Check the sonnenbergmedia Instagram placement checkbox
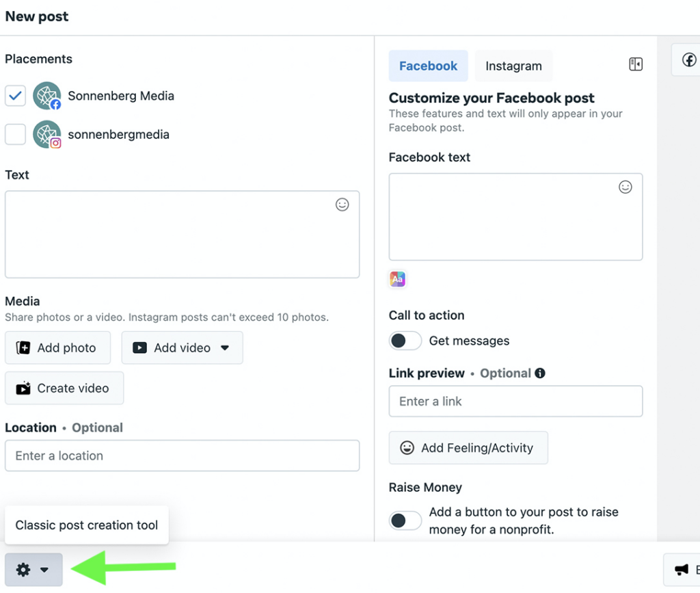This screenshot has height=593, width=700. 15,134
